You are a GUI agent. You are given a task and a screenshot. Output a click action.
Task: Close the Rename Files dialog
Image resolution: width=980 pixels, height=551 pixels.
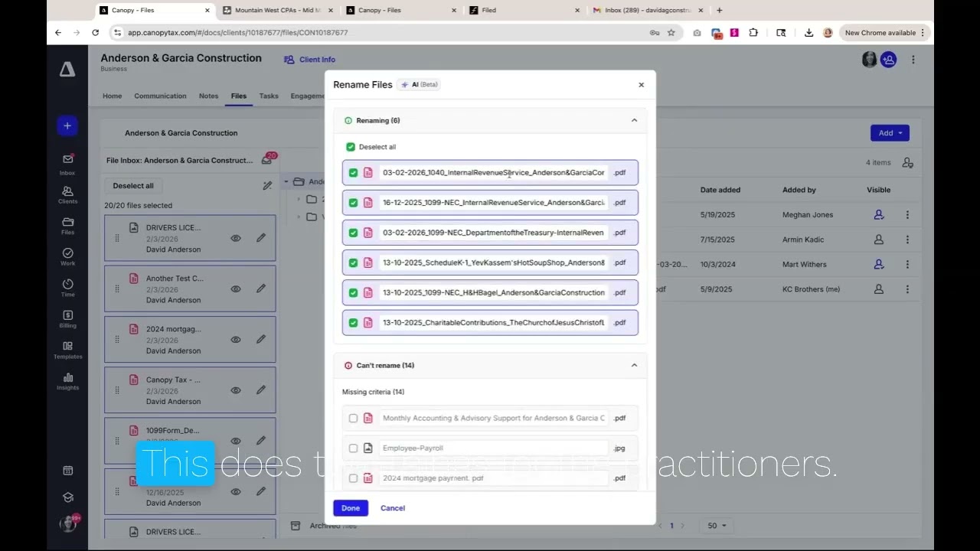coord(642,85)
